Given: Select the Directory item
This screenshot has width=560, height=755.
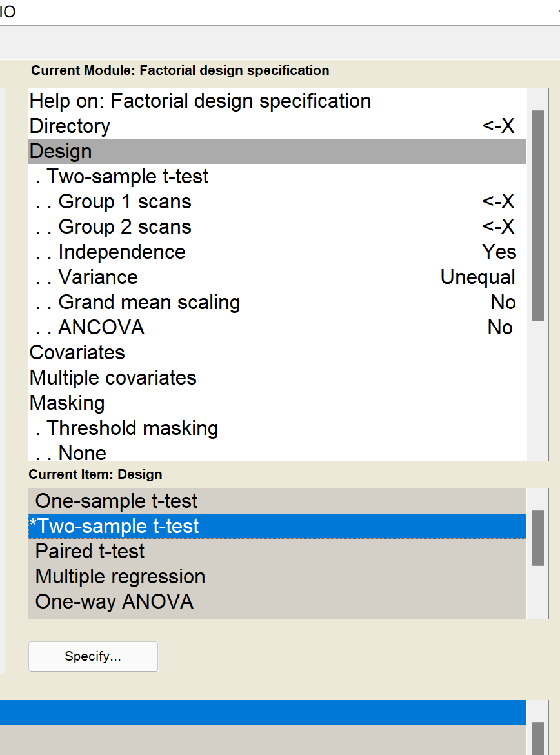Looking at the screenshot, I should point(70,126).
